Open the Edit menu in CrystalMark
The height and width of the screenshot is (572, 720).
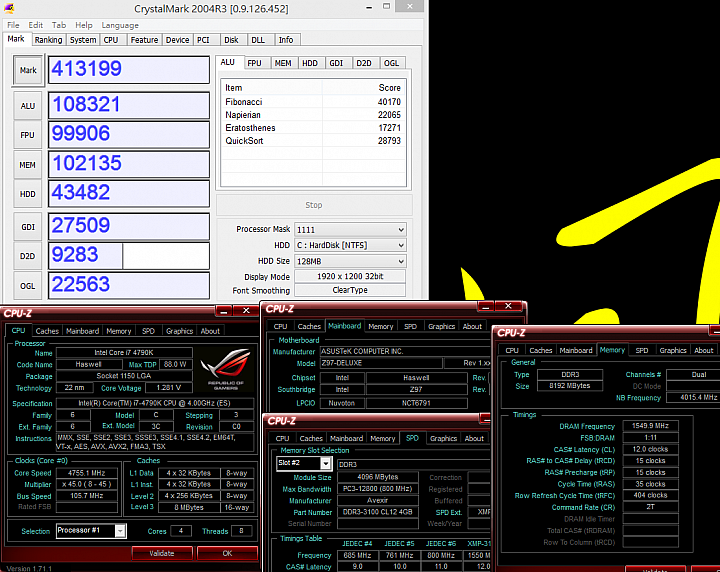(36, 25)
